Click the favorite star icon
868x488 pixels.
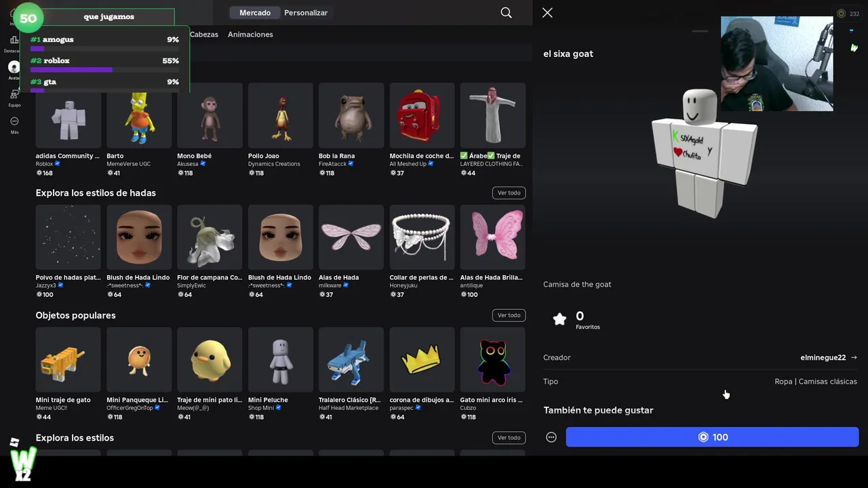pos(559,319)
